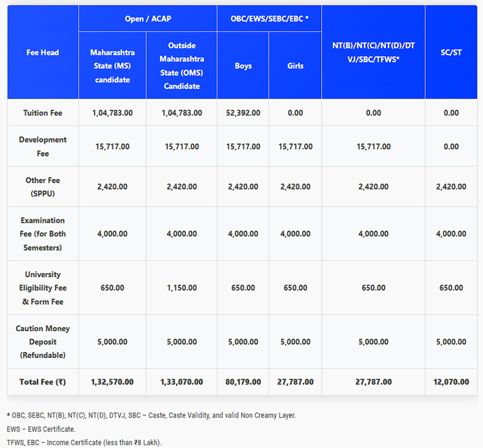483x448 pixels.
Task: Select the Open / ACAP header cell
Action: point(148,18)
